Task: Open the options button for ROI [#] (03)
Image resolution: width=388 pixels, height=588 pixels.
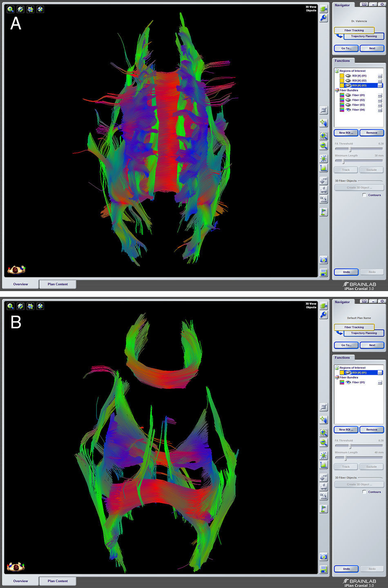Action: [380, 86]
